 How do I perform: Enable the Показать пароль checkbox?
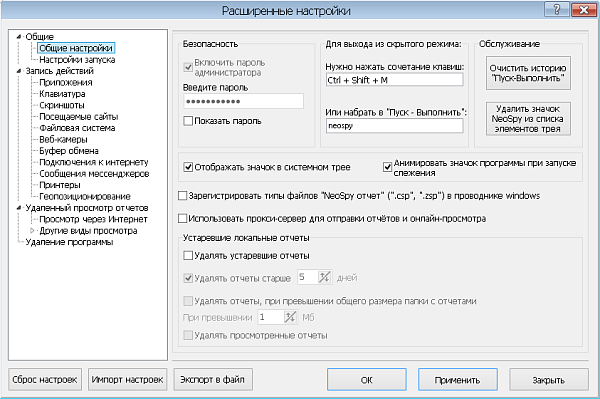(188, 121)
